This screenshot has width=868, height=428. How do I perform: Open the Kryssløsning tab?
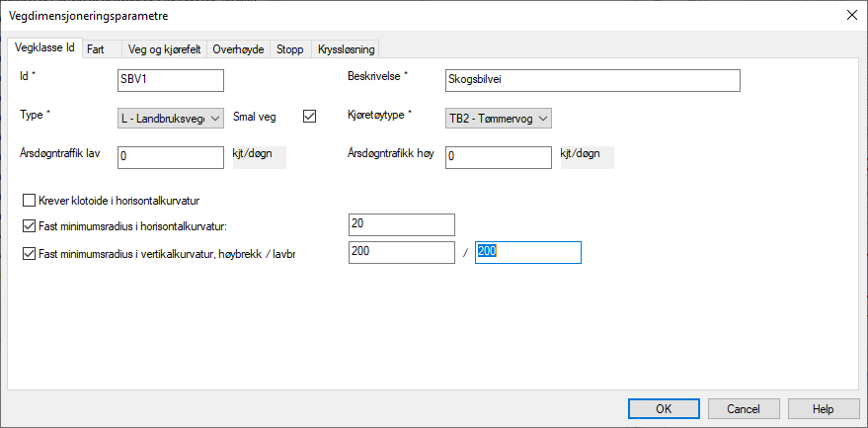coord(345,49)
